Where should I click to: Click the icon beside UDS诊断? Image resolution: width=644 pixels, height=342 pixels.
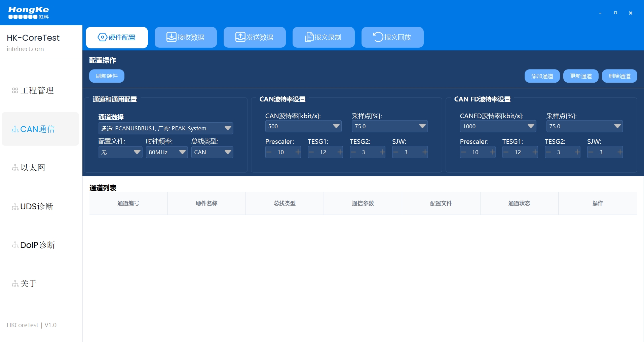pos(15,207)
